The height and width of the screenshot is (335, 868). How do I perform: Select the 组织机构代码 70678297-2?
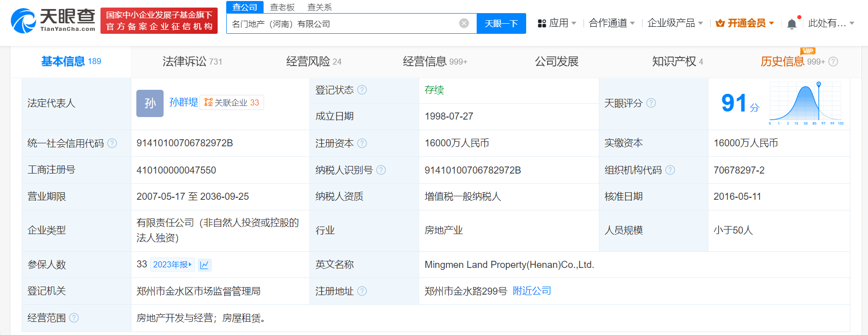pos(739,170)
